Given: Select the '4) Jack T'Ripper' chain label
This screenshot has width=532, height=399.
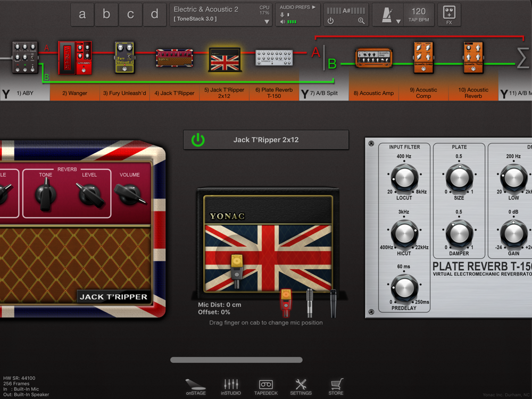Looking at the screenshot, I should (x=174, y=93).
